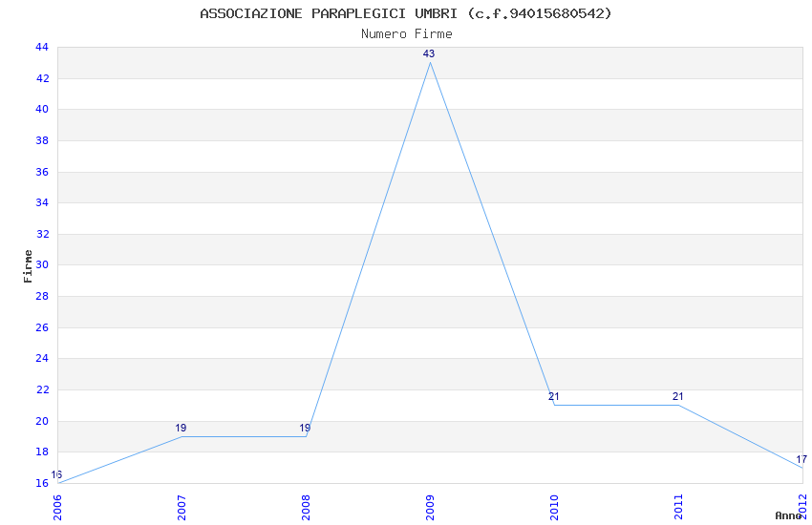Click the data label 19 above 2007

point(181,428)
